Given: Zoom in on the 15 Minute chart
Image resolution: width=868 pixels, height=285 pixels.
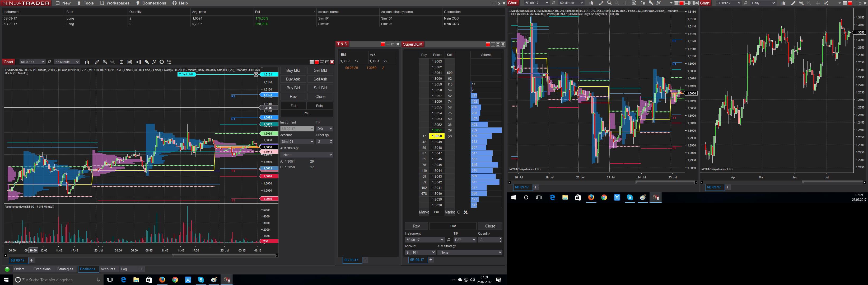Looking at the screenshot, I should [x=105, y=62].
